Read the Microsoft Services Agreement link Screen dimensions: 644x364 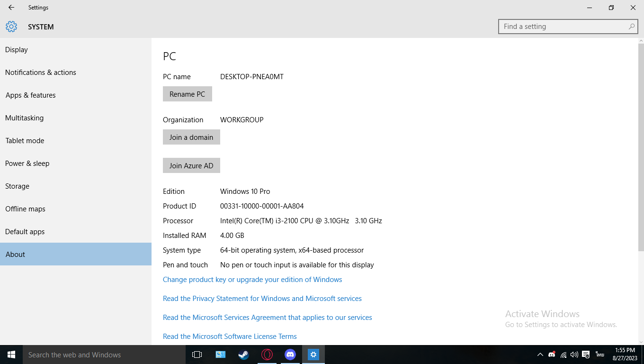pyautogui.click(x=268, y=318)
